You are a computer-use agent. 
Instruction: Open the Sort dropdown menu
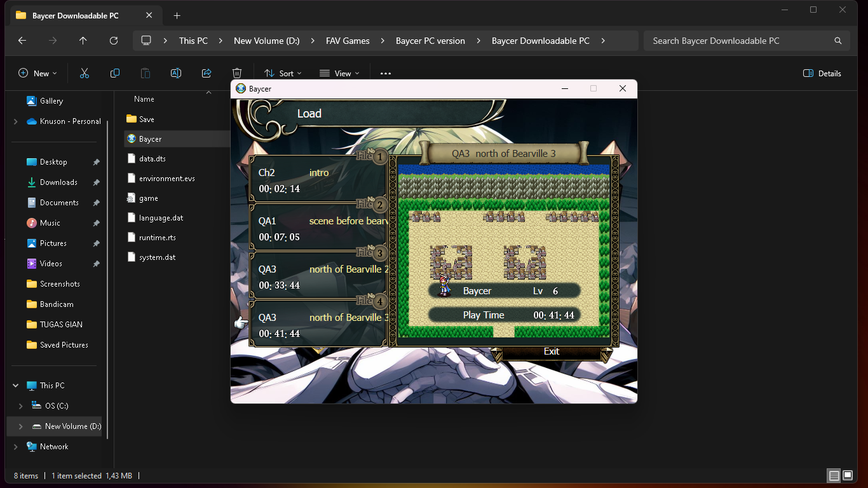click(x=283, y=73)
